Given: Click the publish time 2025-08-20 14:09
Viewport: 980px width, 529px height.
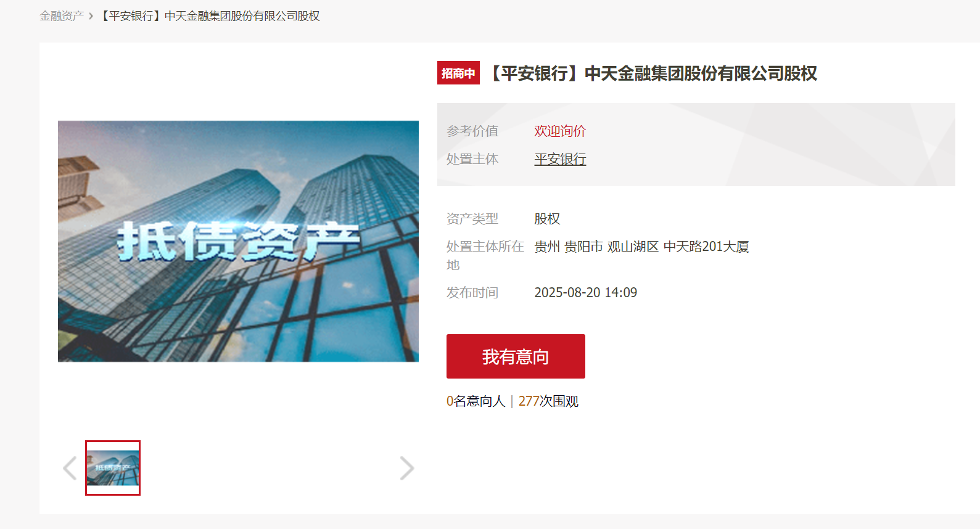Looking at the screenshot, I should click(586, 292).
